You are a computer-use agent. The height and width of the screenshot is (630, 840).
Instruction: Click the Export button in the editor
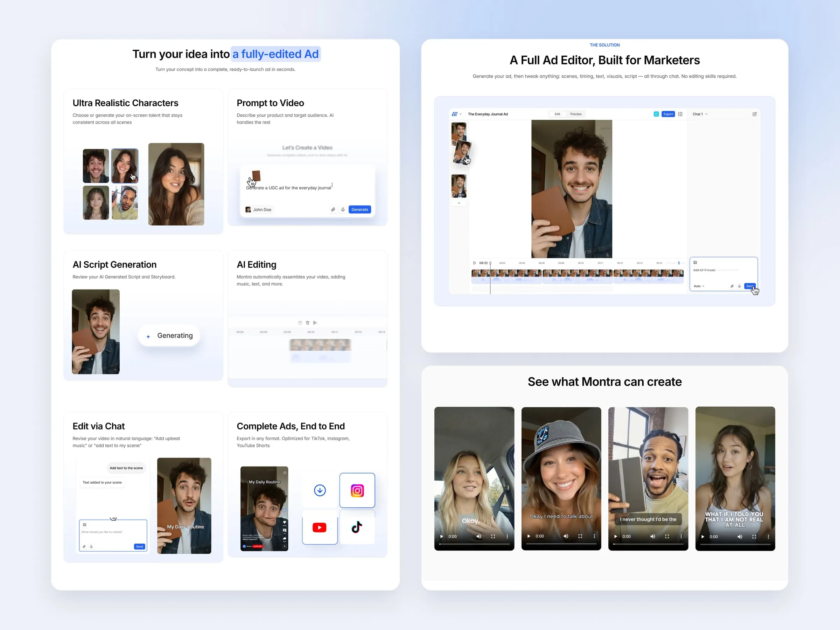pos(668,114)
